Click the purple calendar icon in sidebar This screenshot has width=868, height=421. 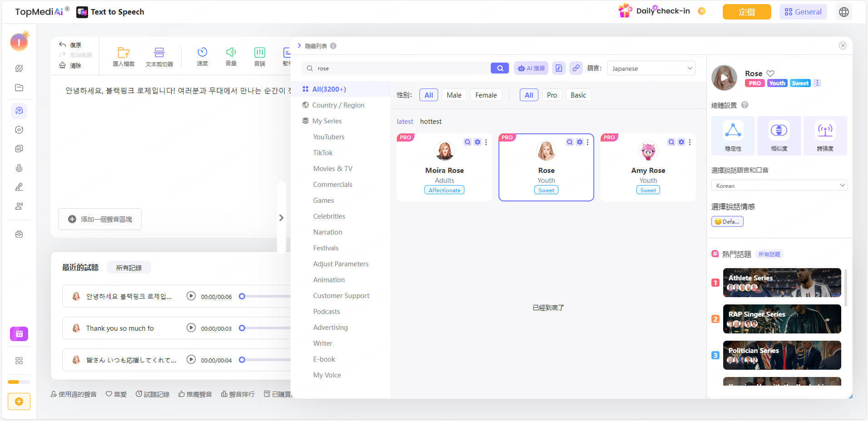click(x=19, y=334)
